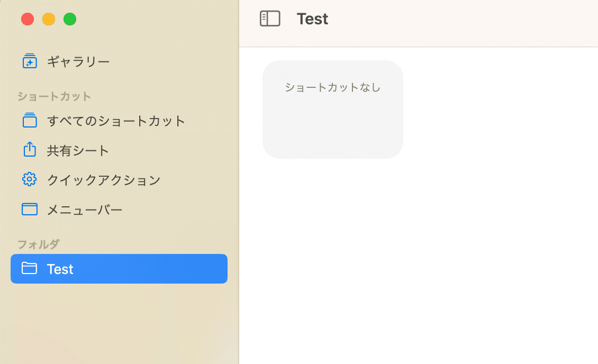The width and height of the screenshot is (598, 364).
Task: Select 共有シート in the sidebar
Action: click(x=119, y=151)
